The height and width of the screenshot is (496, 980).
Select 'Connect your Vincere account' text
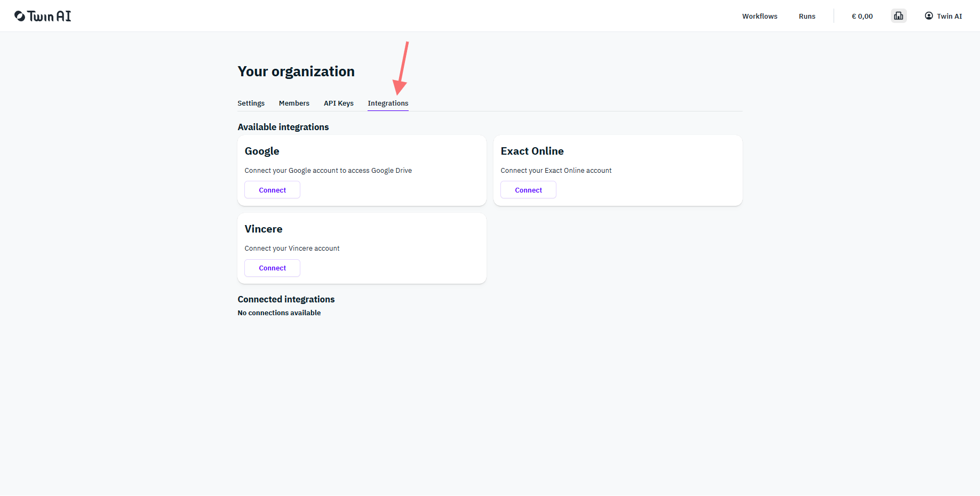tap(292, 249)
